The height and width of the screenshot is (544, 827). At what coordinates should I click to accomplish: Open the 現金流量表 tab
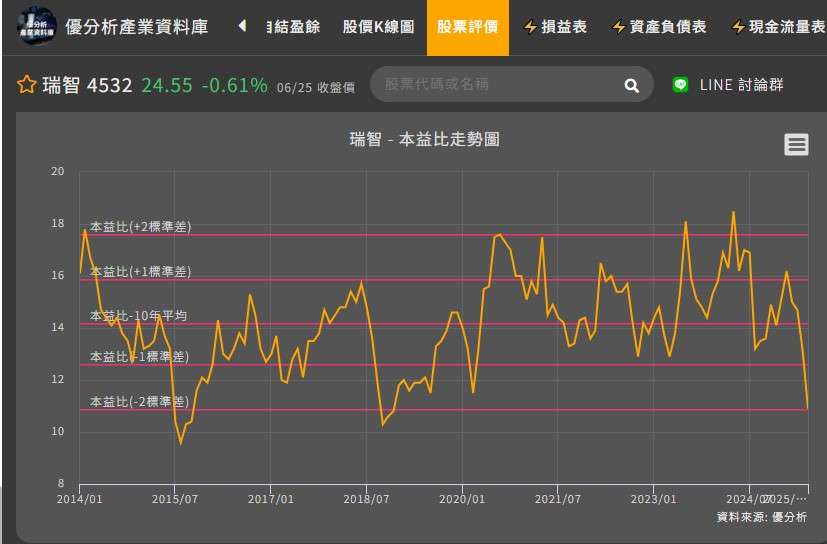coord(787,26)
